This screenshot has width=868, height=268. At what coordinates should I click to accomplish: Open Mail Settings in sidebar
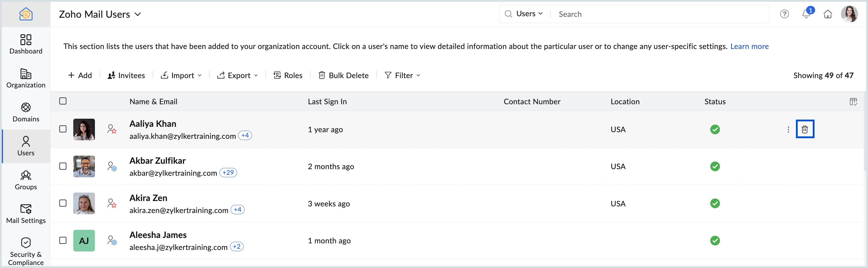[x=26, y=214]
